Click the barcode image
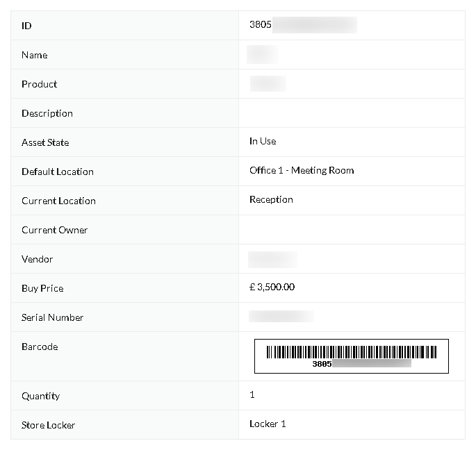The height and width of the screenshot is (450, 476). [351, 356]
